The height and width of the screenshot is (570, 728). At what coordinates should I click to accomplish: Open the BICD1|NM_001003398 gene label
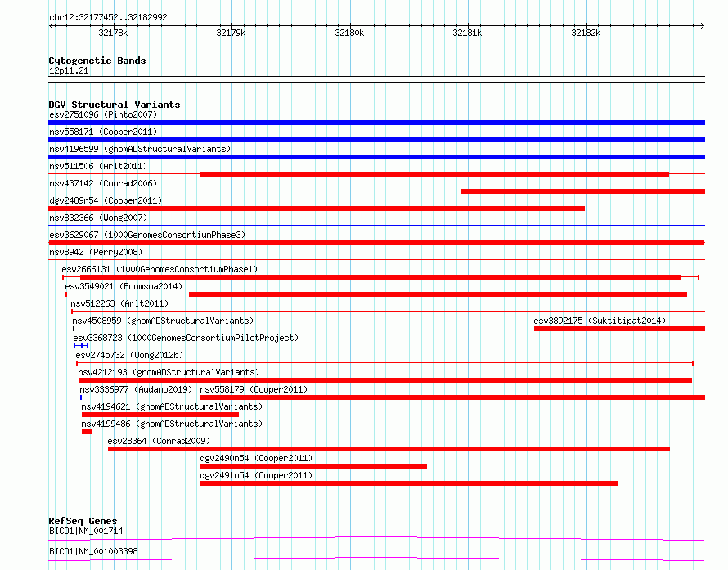point(93,551)
